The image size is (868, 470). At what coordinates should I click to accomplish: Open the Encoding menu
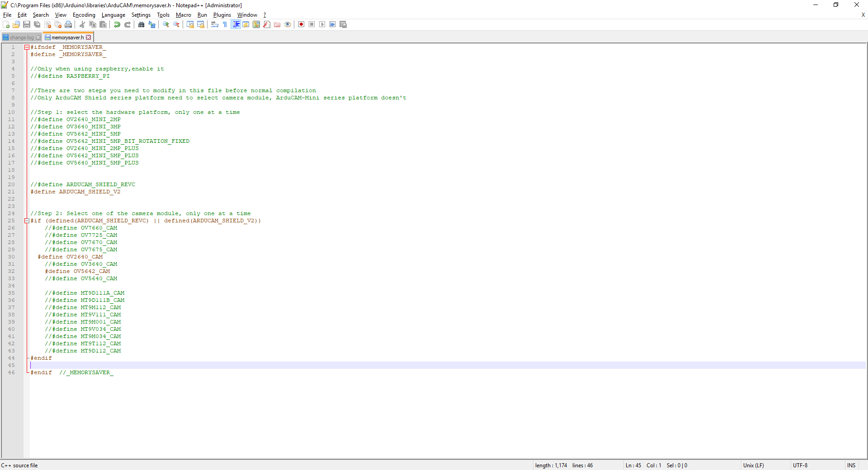tap(84, 15)
